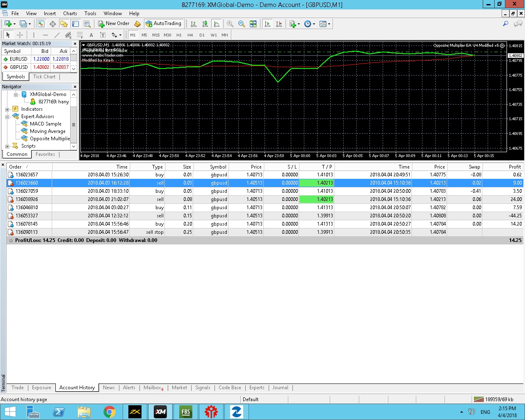Viewport: 525px width, 420px height.
Task: Click the zoom out magnifier icon
Action: point(242,24)
